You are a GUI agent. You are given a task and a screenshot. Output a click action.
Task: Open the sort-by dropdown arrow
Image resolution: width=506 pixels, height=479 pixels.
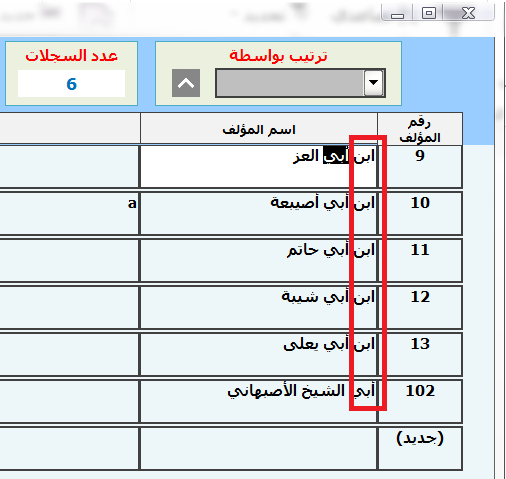click(x=373, y=83)
